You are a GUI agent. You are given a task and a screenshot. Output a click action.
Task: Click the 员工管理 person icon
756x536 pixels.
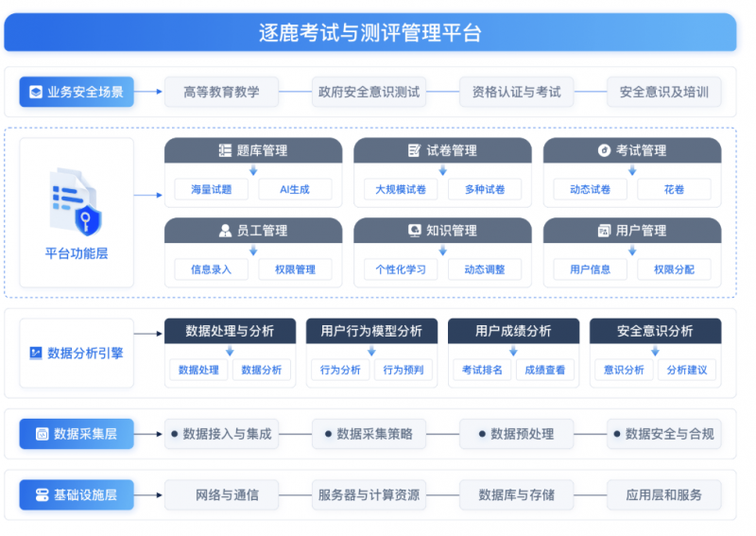click(225, 231)
